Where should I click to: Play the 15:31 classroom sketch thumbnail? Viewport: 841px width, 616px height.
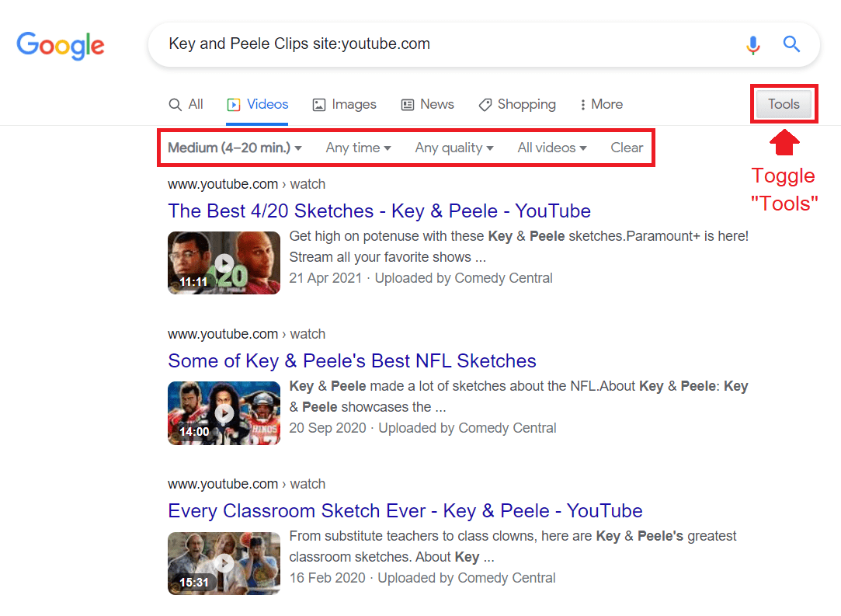(224, 563)
